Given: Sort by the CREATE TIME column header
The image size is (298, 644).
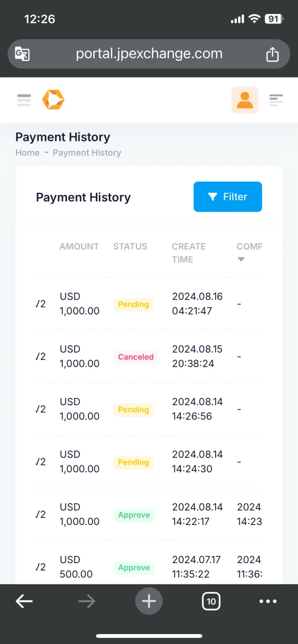Looking at the screenshot, I should click(188, 253).
